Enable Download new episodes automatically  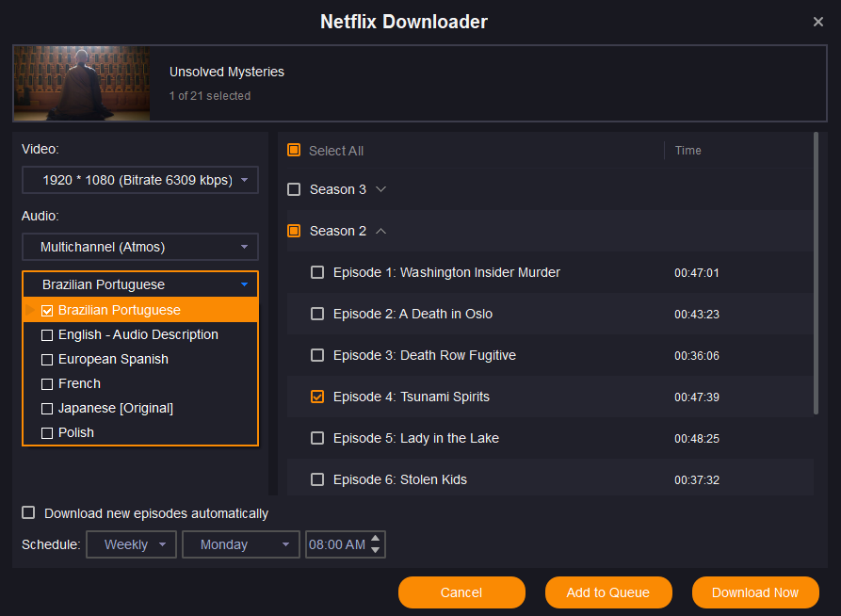tap(28, 512)
